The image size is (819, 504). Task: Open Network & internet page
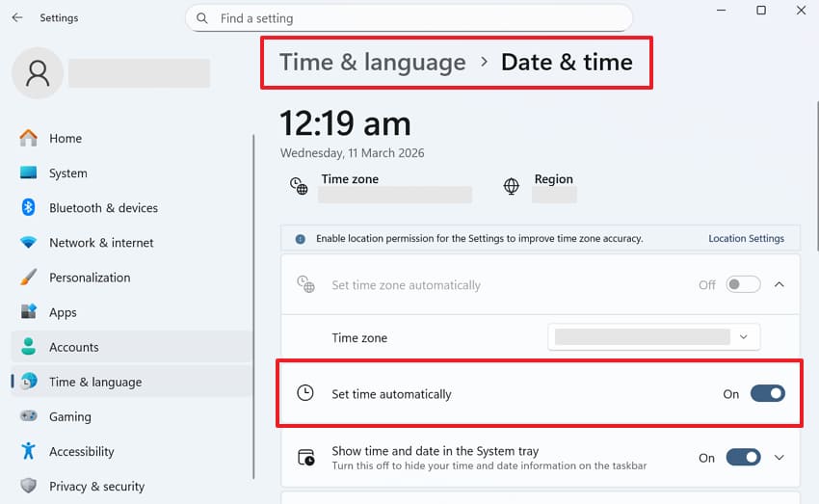[x=132, y=242]
